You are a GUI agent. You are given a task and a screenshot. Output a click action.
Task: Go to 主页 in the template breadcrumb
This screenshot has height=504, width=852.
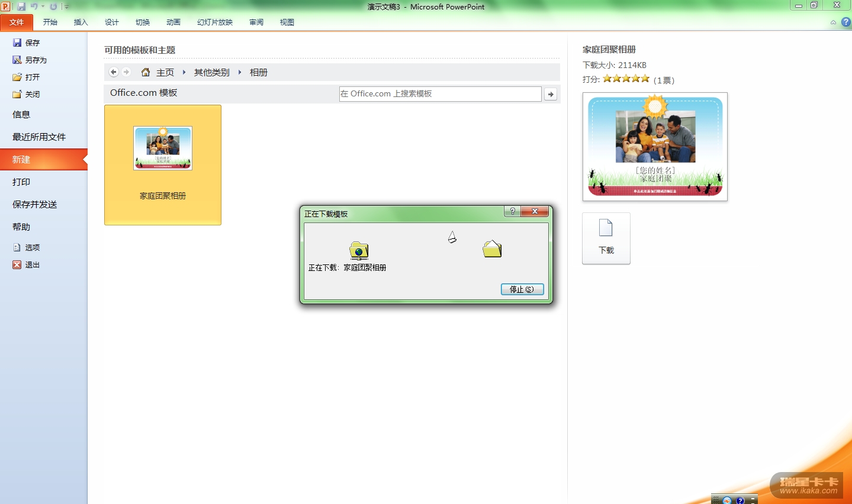[165, 72]
